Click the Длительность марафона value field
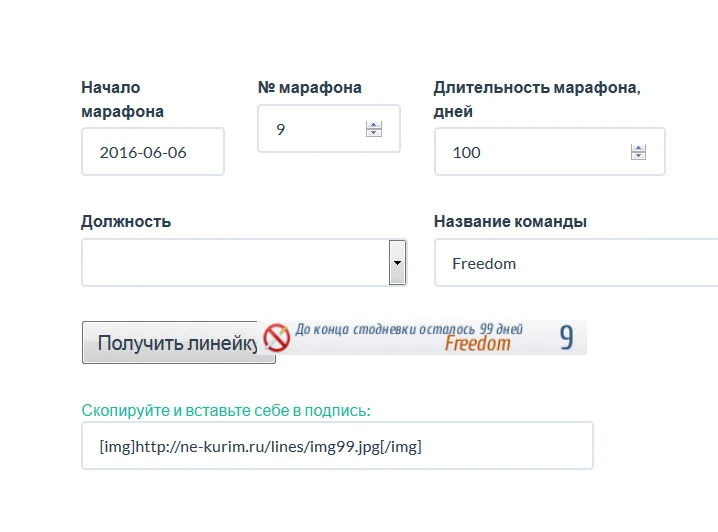 530,152
